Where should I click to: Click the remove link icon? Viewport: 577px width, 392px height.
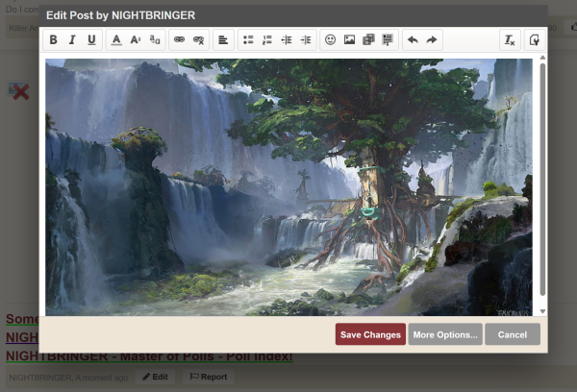pos(198,40)
